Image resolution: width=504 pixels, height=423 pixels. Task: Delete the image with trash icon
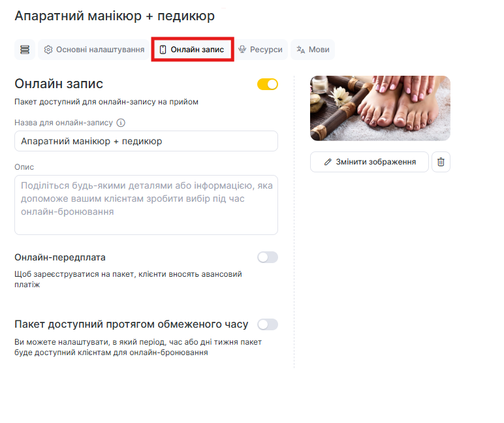[441, 162]
